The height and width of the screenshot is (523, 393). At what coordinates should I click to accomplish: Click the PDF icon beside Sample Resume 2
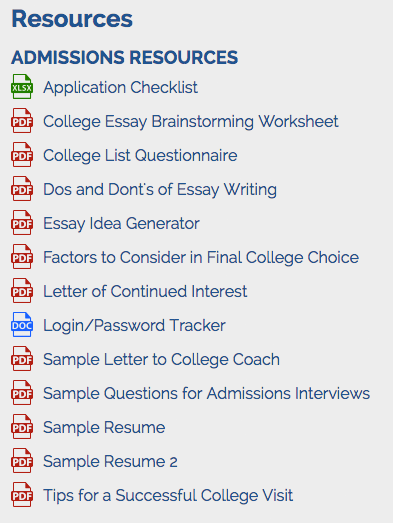point(22,461)
